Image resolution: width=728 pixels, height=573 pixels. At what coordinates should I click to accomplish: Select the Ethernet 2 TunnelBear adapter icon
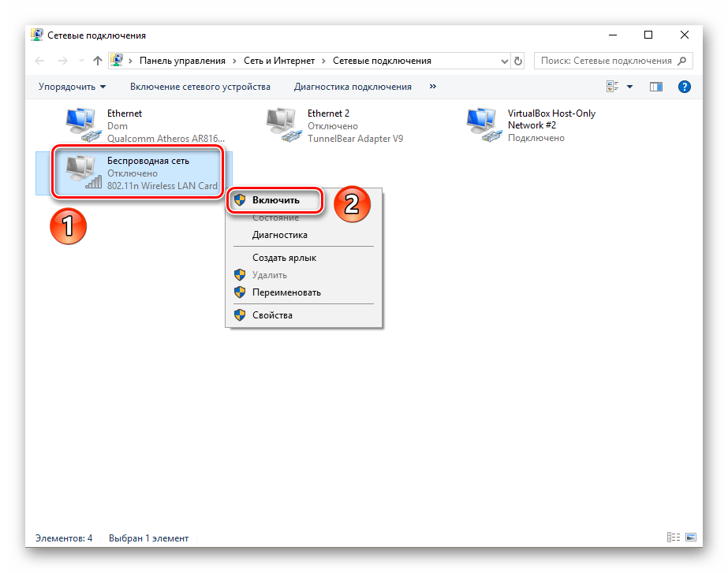pos(284,125)
